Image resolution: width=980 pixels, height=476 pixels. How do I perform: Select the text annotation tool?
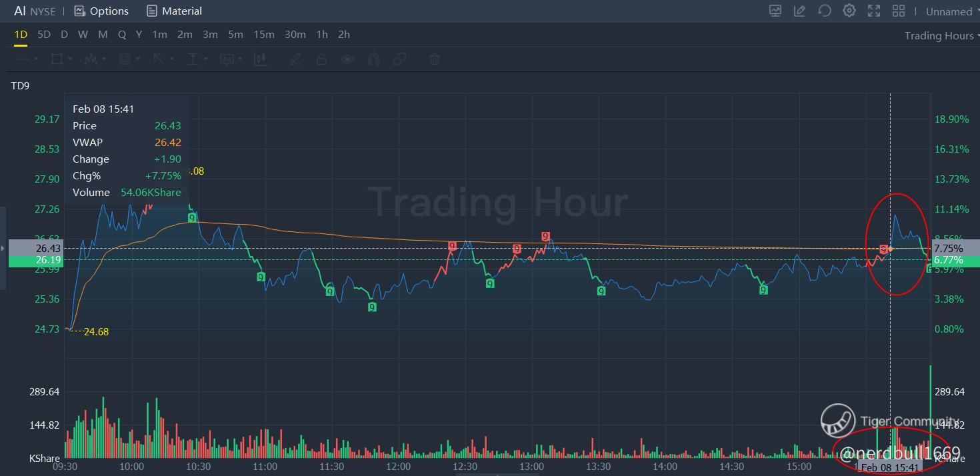pos(227,59)
